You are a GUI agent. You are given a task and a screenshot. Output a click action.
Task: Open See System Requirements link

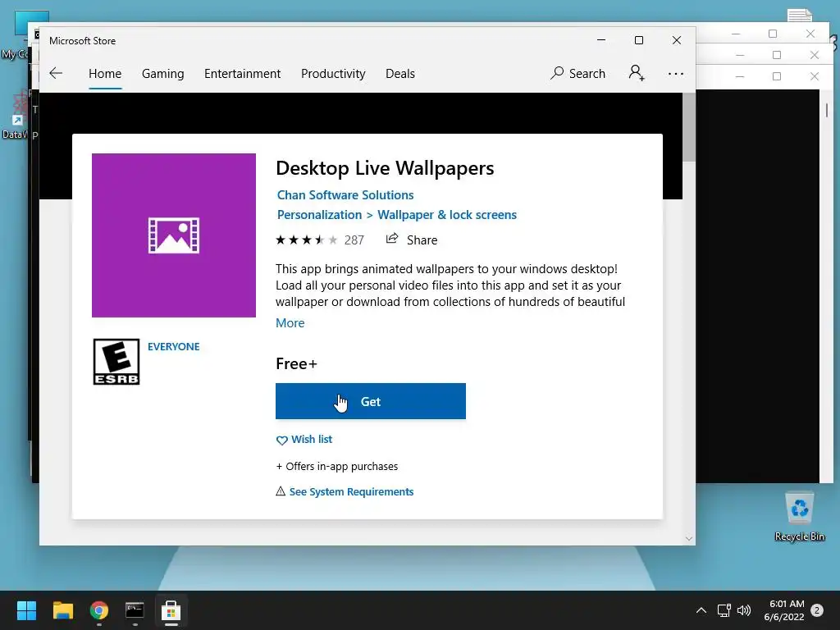351,492
